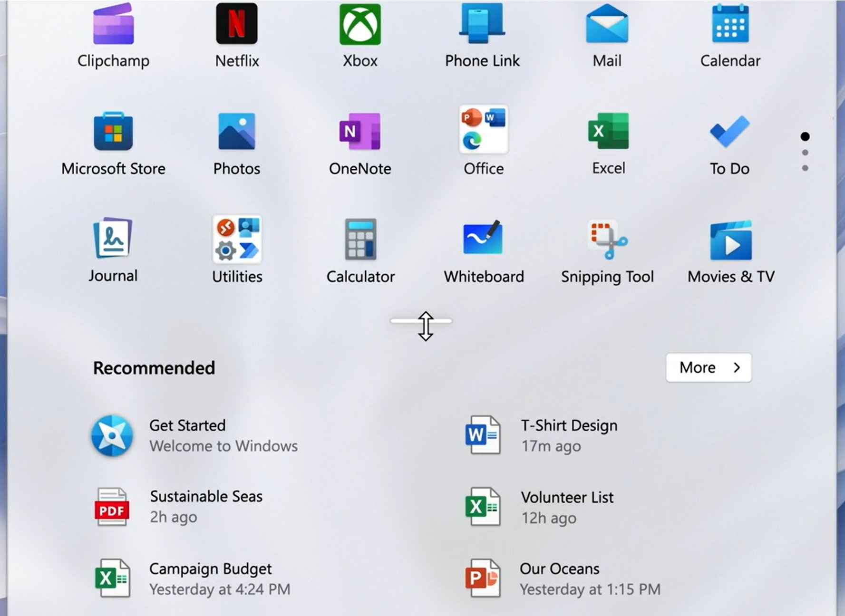Launch the Mail app
The width and height of the screenshot is (845, 616).
point(607,36)
